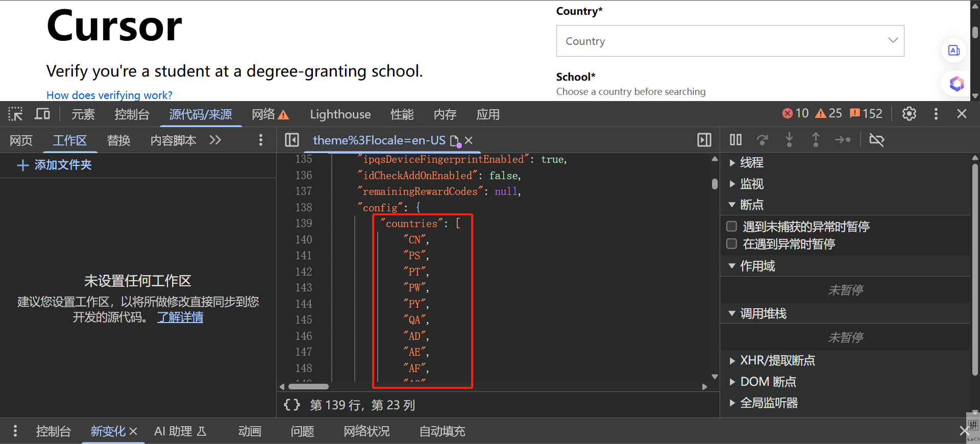Switch to AI 助理 drawer tab
Viewport: 980px width, 444px height.
(x=180, y=431)
